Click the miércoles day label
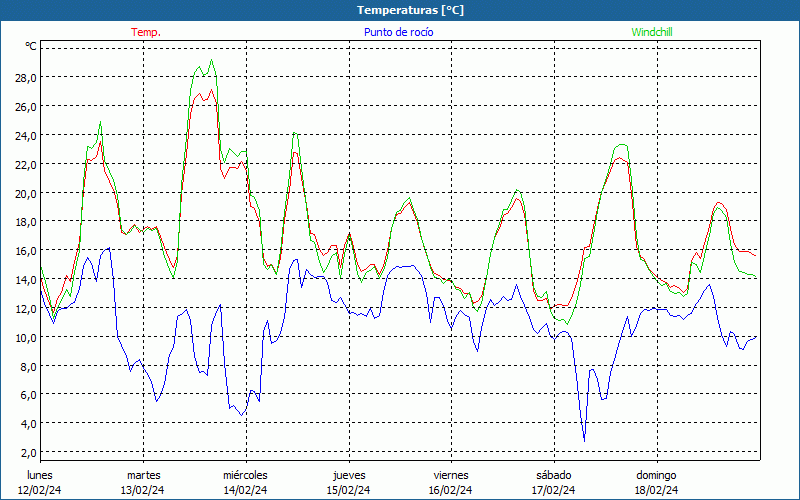Screen dimensions: 800x500 (245, 475)
